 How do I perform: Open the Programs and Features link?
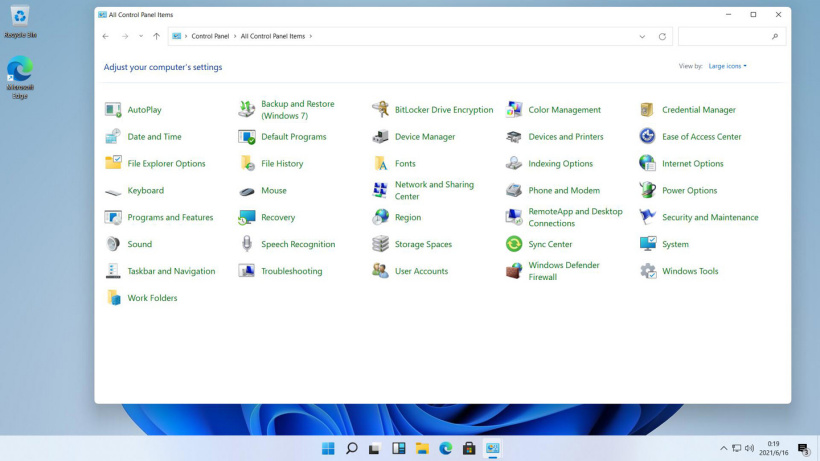(x=170, y=217)
